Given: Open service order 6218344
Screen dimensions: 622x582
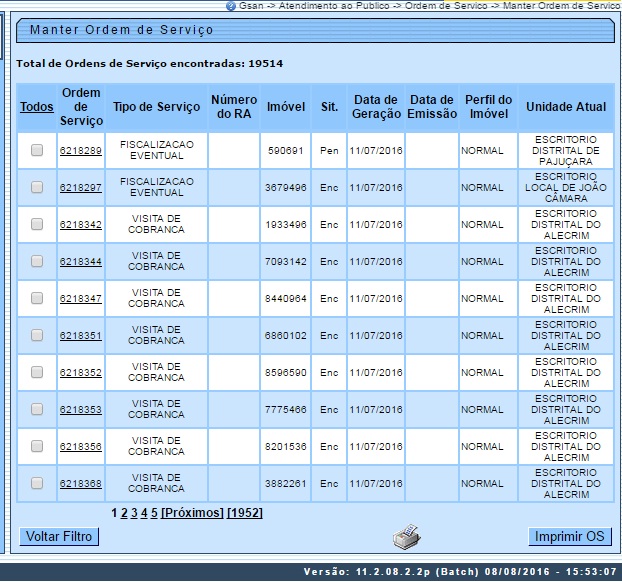Looking at the screenshot, I should (x=80, y=262).
